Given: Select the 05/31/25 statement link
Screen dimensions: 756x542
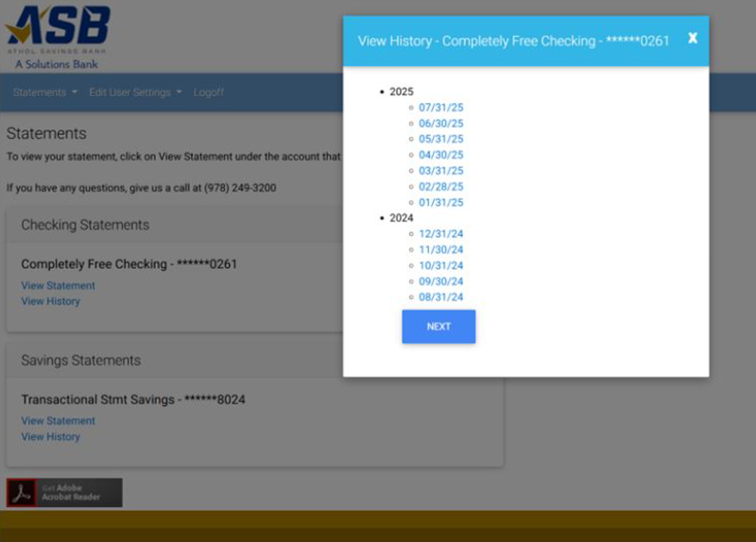Looking at the screenshot, I should [x=441, y=139].
